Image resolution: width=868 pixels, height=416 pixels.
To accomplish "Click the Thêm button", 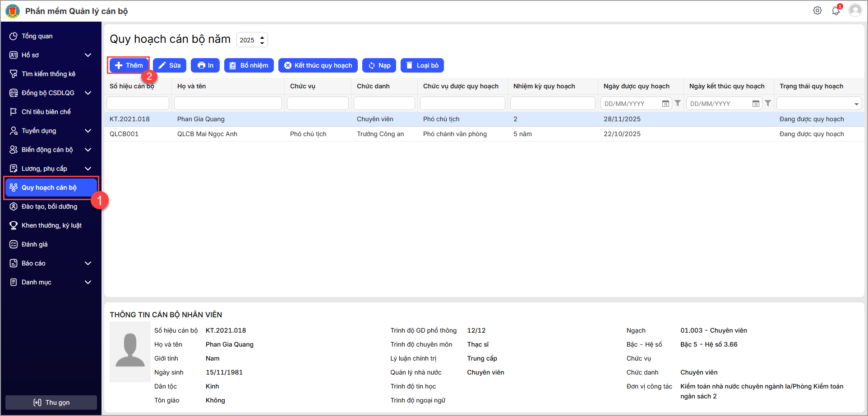I will 129,65.
